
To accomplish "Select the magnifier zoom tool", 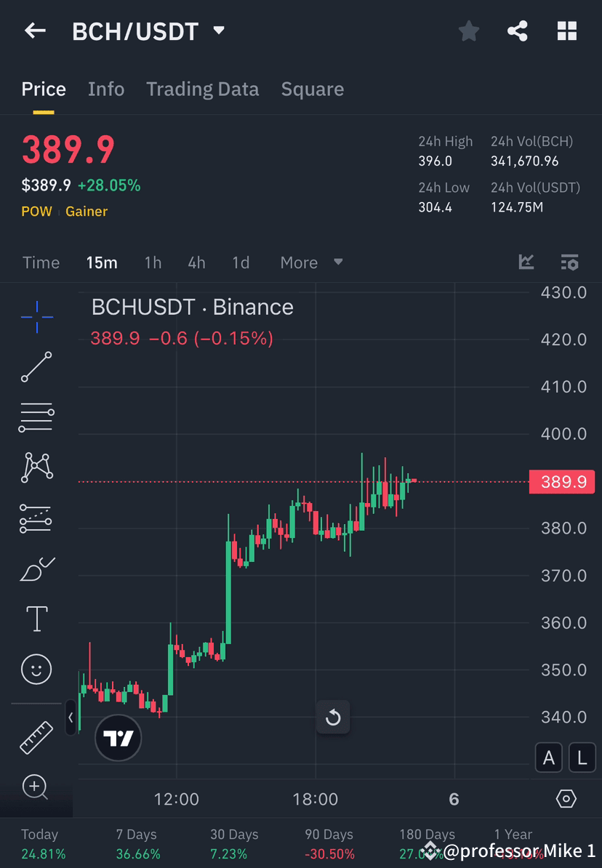I will coord(36,787).
